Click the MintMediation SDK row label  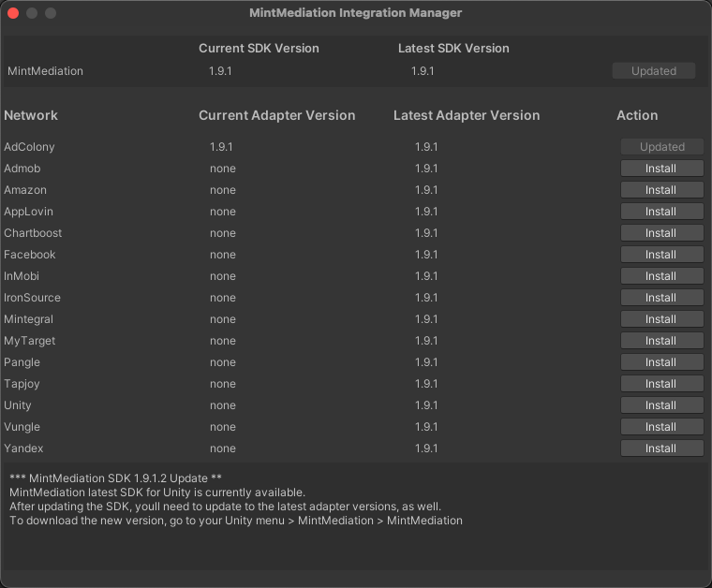(x=45, y=71)
